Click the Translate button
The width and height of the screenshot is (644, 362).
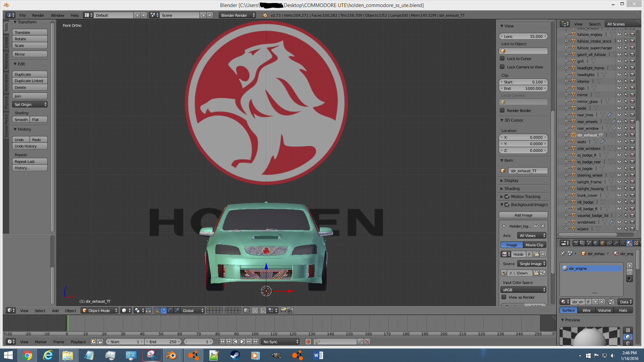point(30,33)
